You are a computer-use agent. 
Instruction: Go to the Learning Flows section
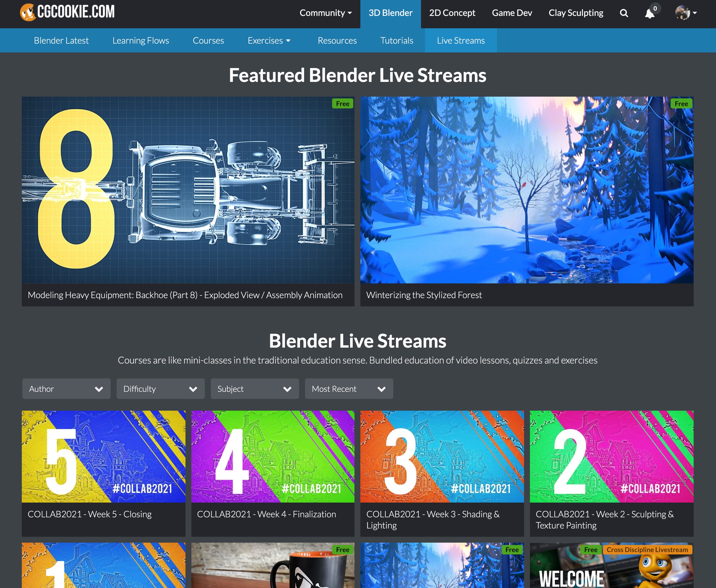tap(140, 41)
